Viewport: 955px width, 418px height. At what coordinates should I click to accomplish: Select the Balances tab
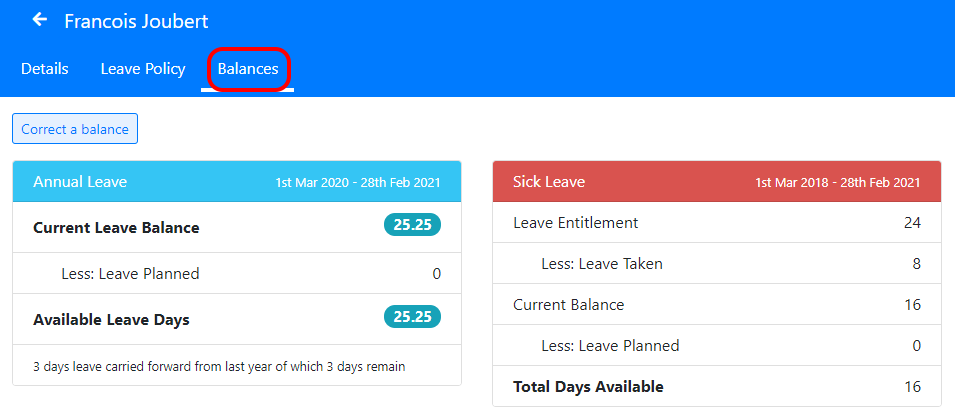point(248,69)
